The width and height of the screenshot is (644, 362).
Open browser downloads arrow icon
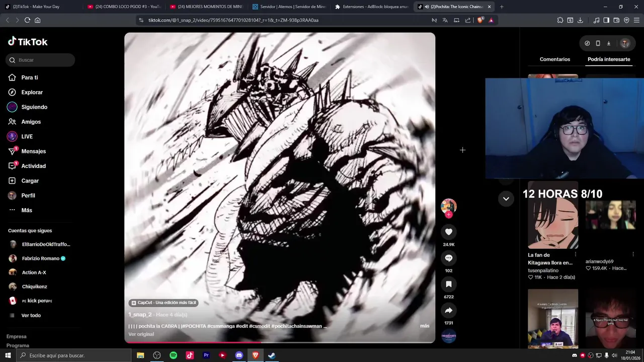pos(580,20)
